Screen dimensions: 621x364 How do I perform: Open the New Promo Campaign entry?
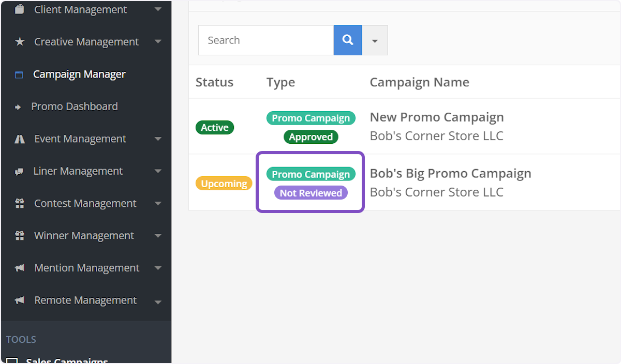436,117
